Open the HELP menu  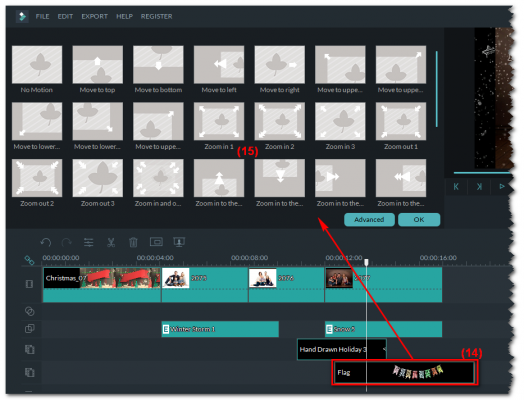coord(124,16)
